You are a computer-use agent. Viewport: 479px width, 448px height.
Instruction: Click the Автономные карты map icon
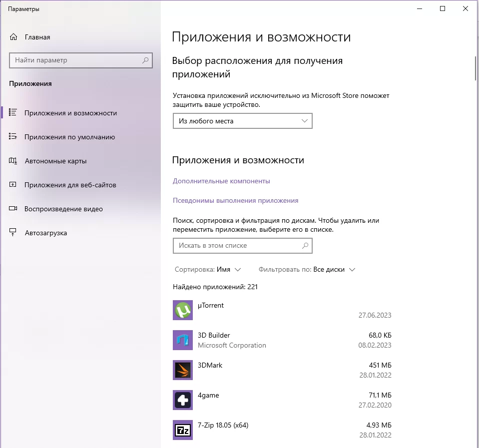point(13,161)
